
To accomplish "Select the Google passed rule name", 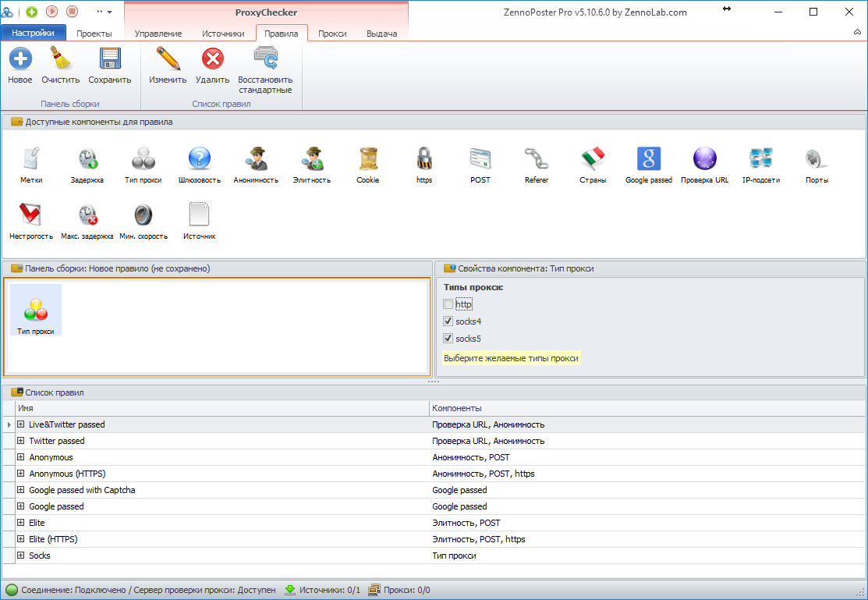I will [x=56, y=506].
